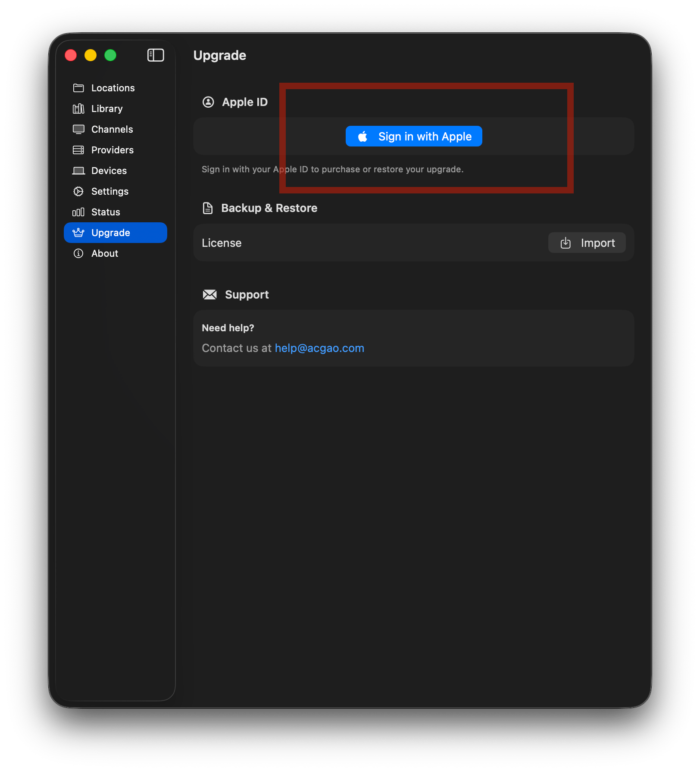
Task: Click the Providers server icon
Action: 78,150
